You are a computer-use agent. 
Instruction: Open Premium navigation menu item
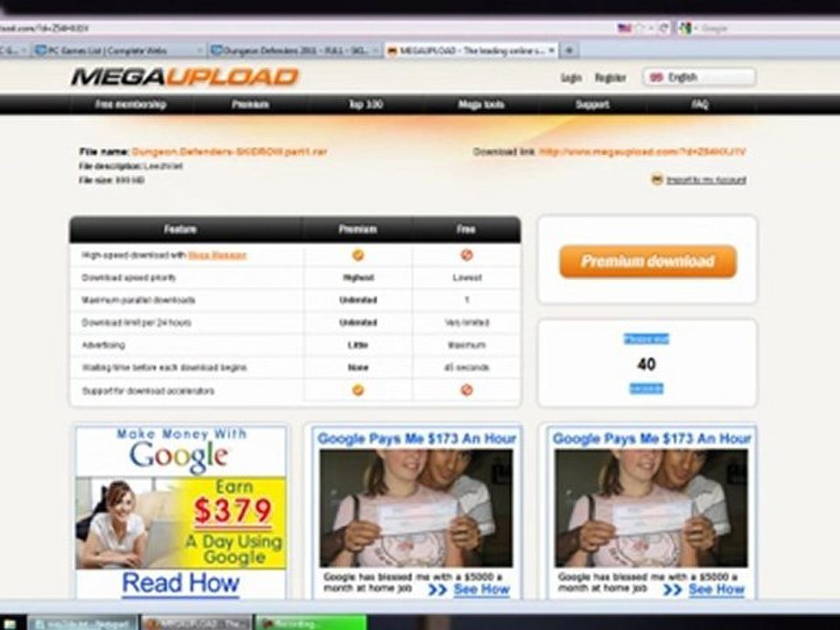pos(250,104)
